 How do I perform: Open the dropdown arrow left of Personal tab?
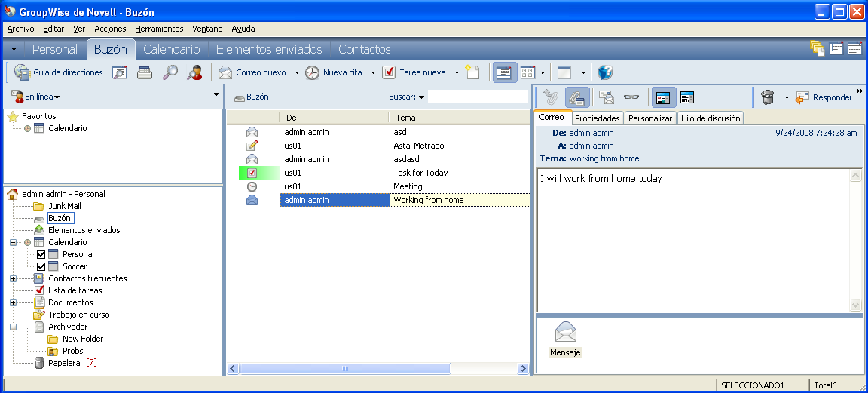(14, 49)
